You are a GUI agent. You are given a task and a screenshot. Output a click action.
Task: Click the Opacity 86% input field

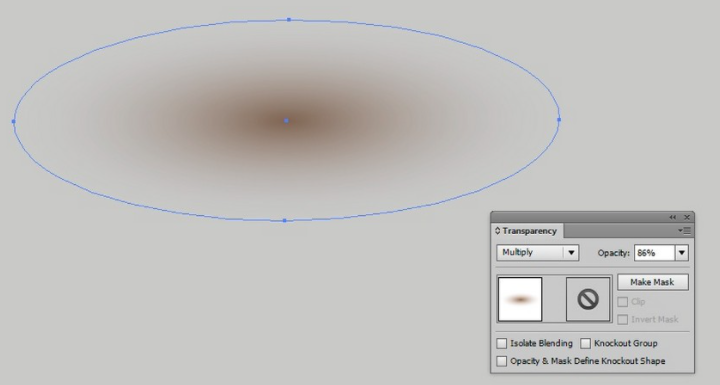[654, 253]
